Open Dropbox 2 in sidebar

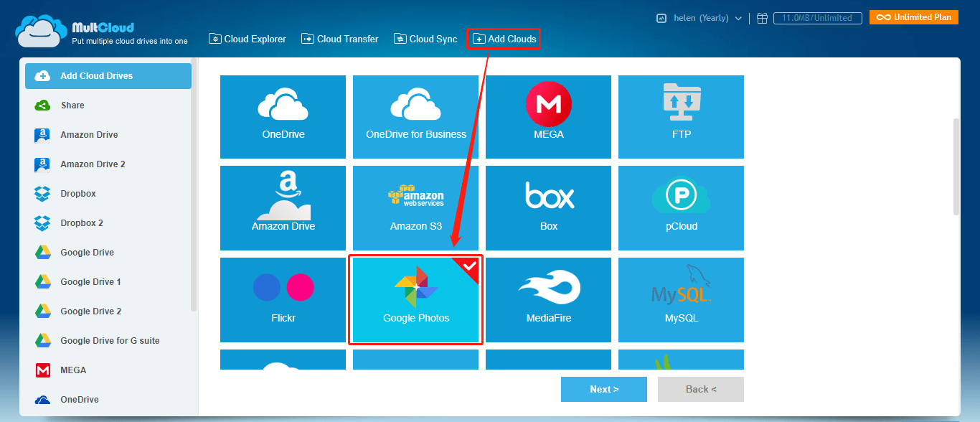108,223
